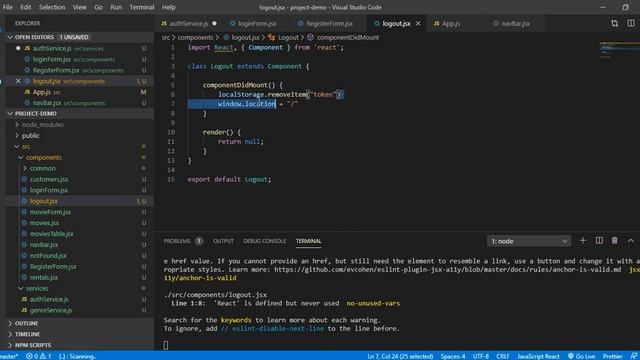640x360 pixels.
Task: Show the Problems panel tab
Action: coord(177,241)
